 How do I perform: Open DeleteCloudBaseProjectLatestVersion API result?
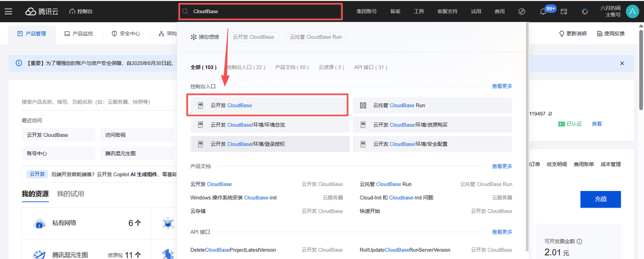(233, 250)
